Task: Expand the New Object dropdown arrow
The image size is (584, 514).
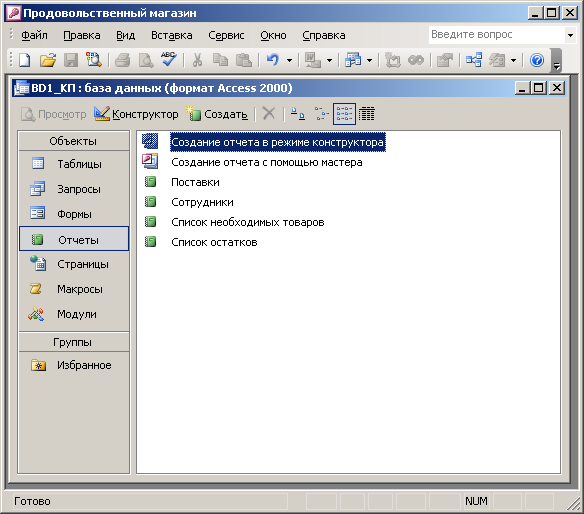Action: click(x=514, y=60)
